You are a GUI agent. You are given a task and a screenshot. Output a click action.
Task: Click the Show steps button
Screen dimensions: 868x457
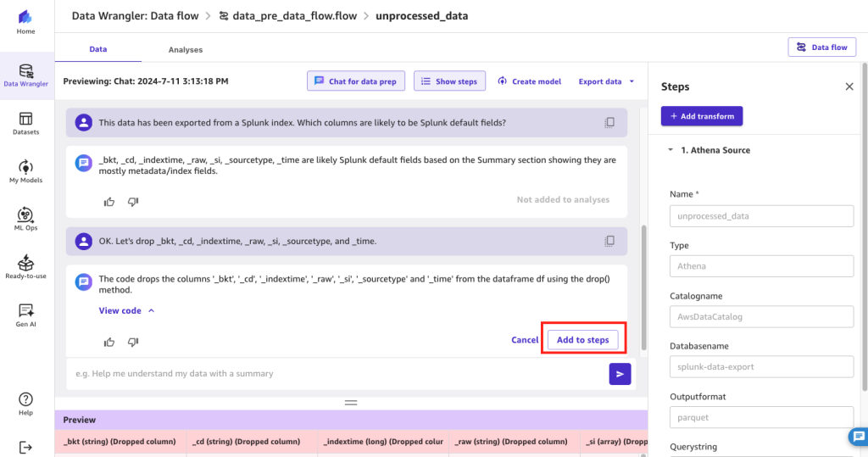tap(449, 81)
